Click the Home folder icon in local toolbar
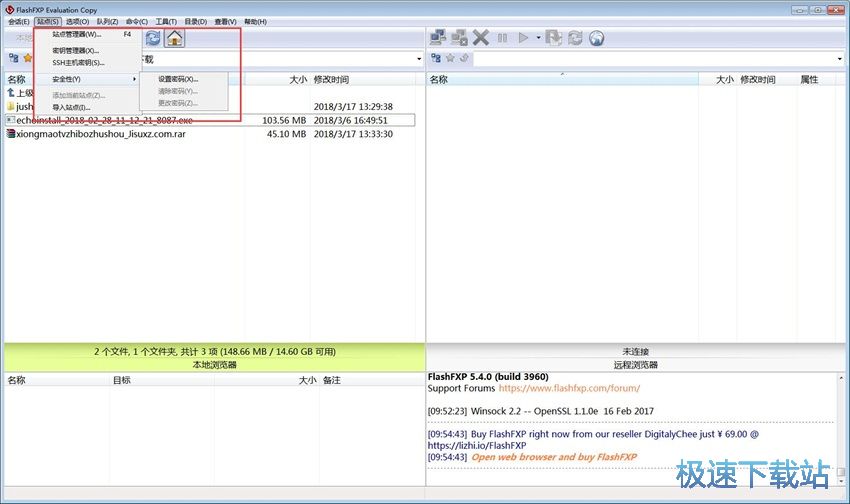The width and height of the screenshot is (850, 504). (x=175, y=37)
